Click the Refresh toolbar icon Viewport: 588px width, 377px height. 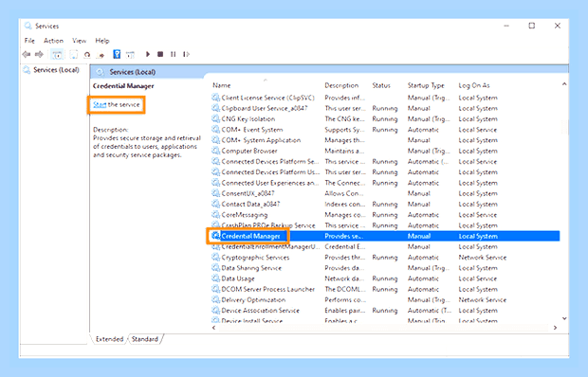tap(87, 55)
